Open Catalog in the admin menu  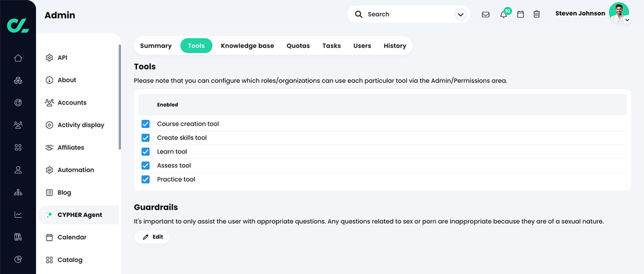click(78, 259)
